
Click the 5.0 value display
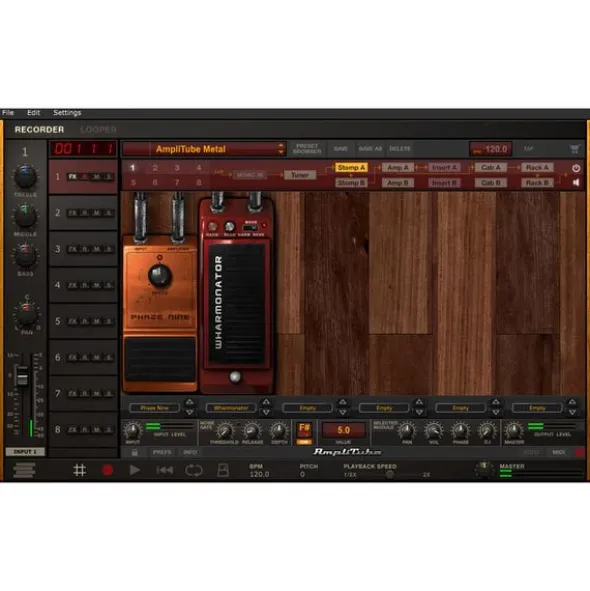343,430
